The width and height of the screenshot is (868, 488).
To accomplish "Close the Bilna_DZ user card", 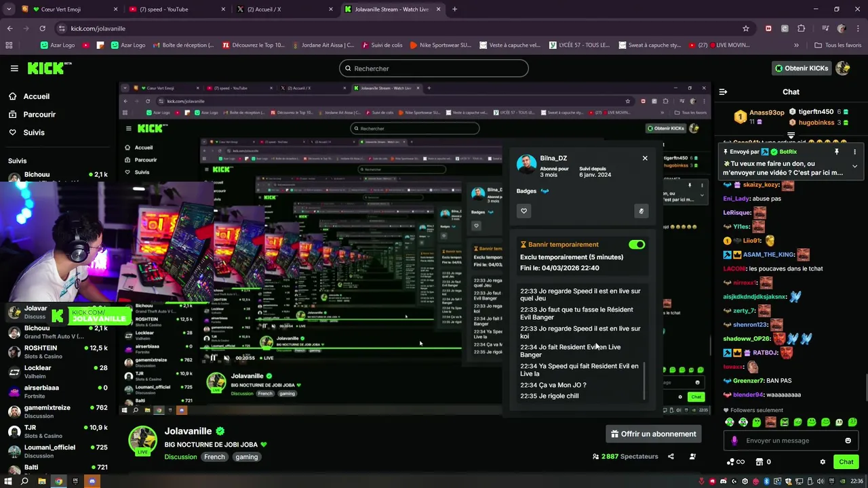I will 645,158.
